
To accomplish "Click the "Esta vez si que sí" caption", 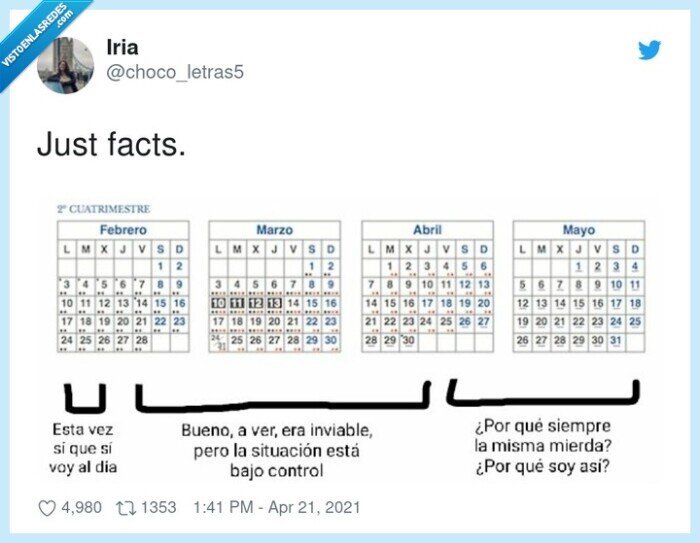I will point(85,440).
